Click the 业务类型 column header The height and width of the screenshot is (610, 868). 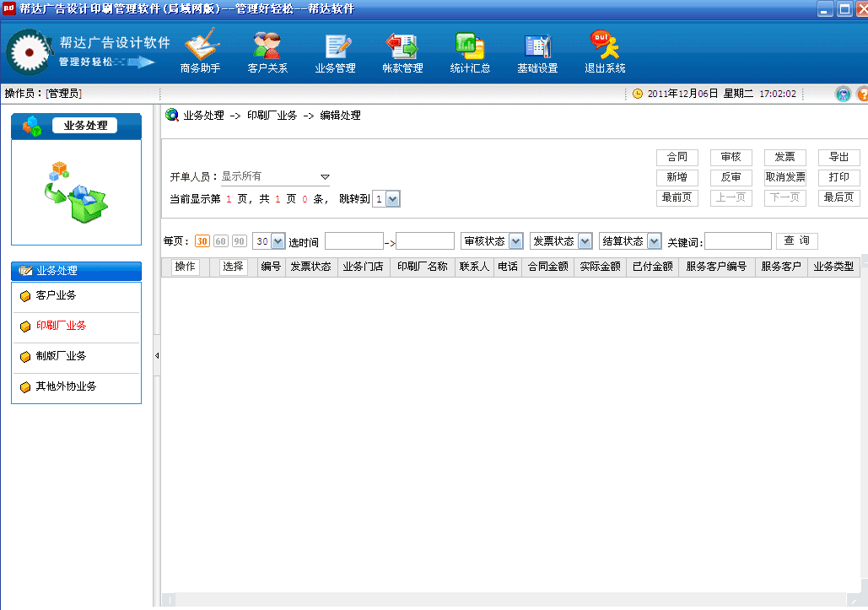pos(833,267)
